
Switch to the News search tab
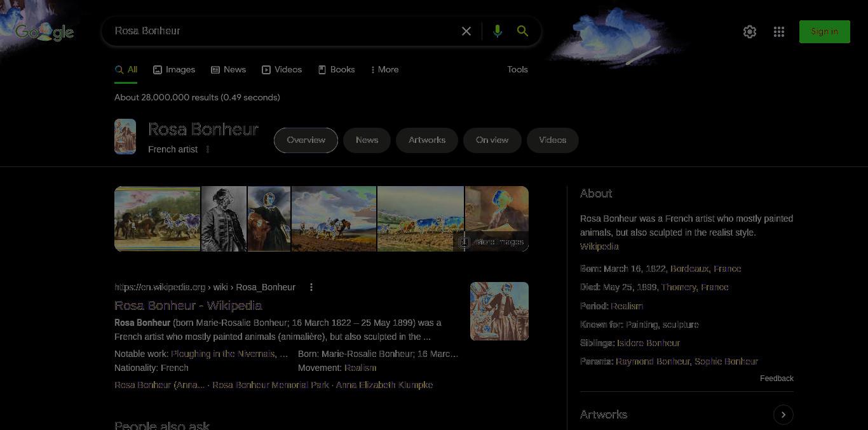228,70
